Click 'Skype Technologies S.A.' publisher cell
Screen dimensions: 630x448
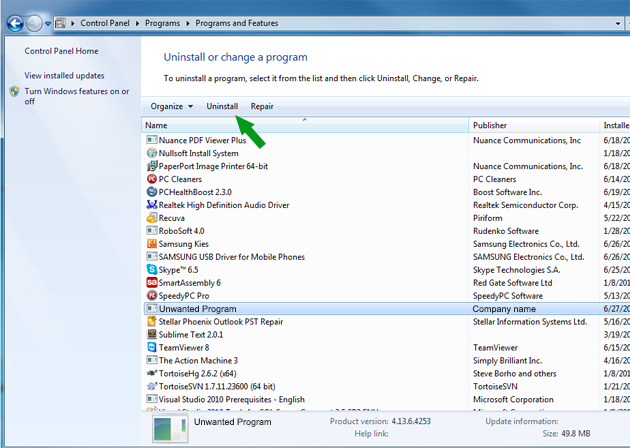point(516,270)
